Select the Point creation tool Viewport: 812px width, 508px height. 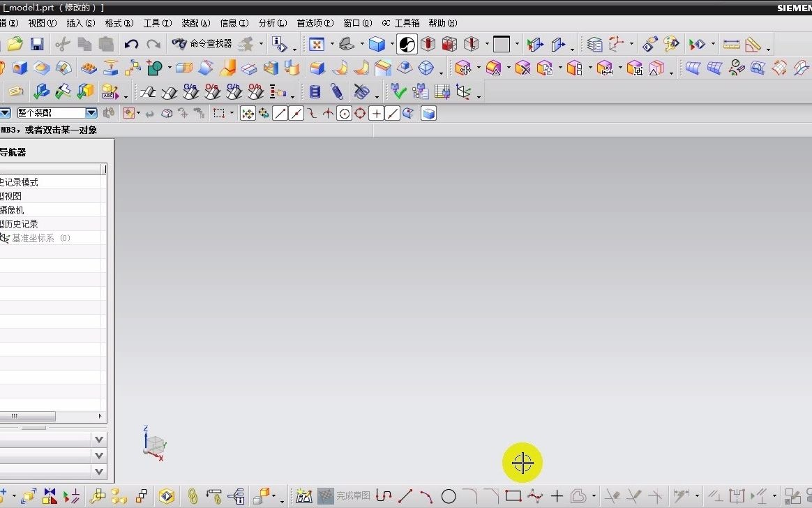tap(557, 496)
